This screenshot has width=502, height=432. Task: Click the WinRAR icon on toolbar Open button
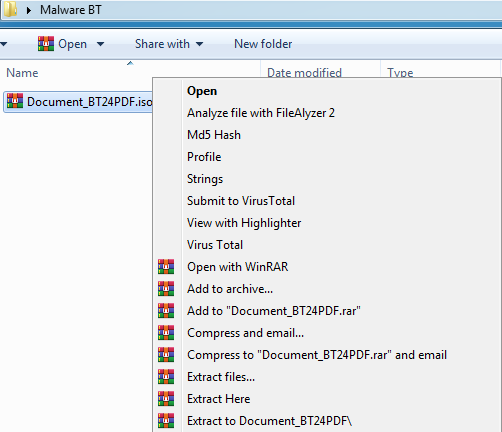click(46, 44)
